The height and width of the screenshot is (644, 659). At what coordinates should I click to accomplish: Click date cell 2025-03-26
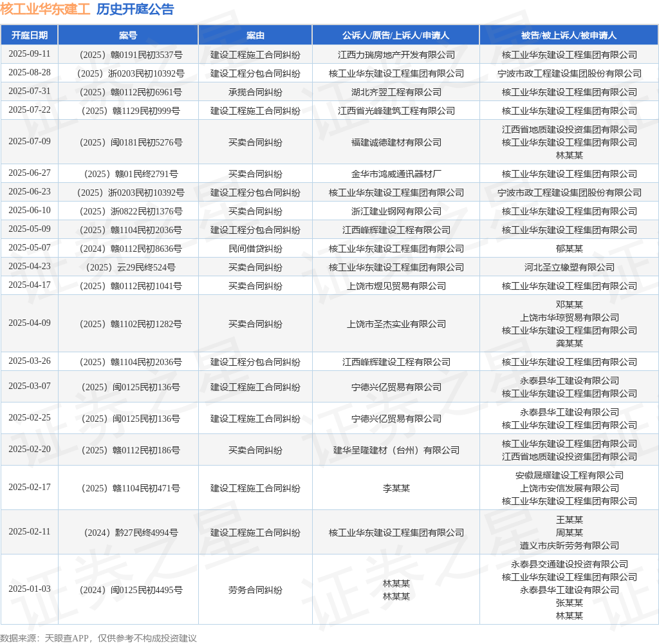[30, 361]
